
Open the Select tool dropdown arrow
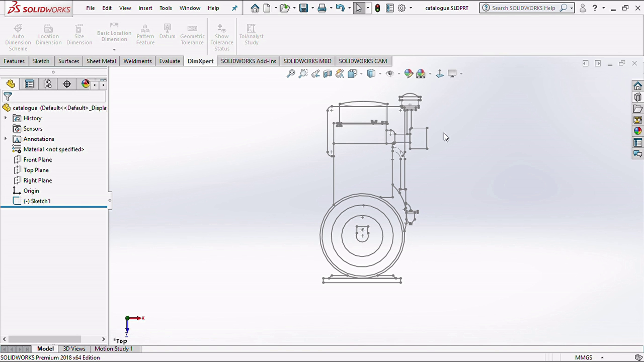368,8
